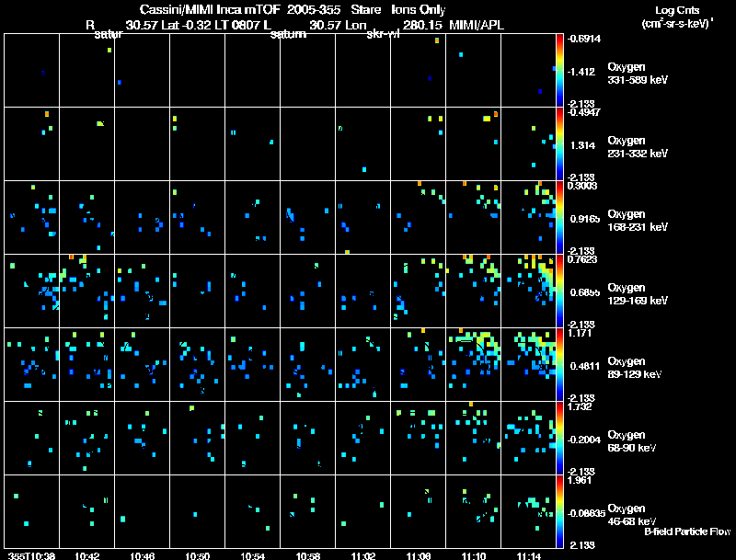Click the 'Oxygen 129-169 keV' row label
Screen dimensions: 736x560
pyautogui.click(x=638, y=294)
